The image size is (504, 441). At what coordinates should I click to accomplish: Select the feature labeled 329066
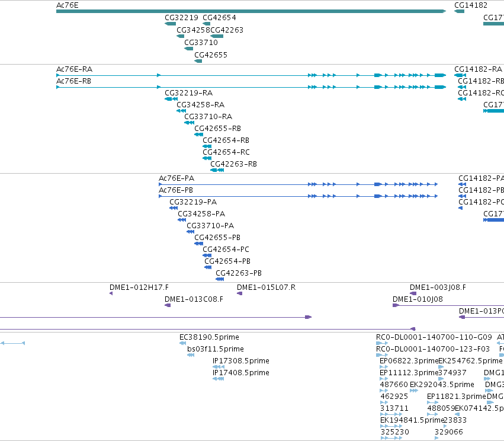436,438
